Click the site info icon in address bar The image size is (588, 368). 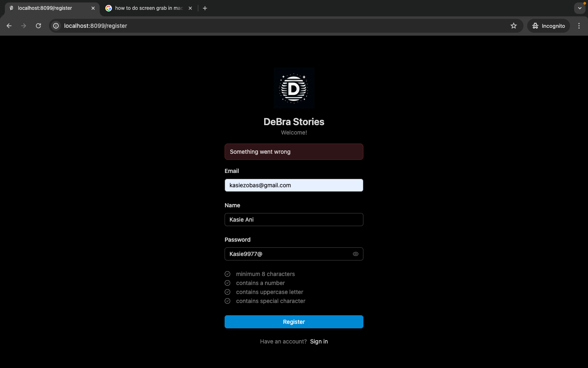[x=56, y=25]
